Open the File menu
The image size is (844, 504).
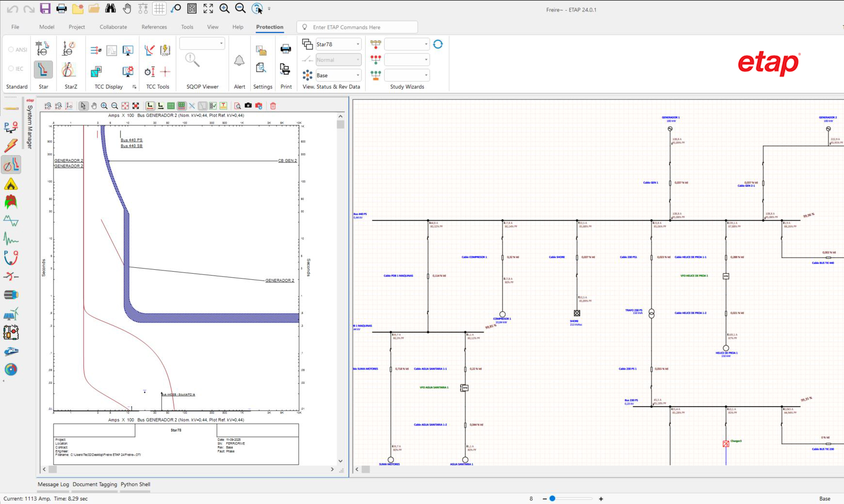[x=15, y=27]
